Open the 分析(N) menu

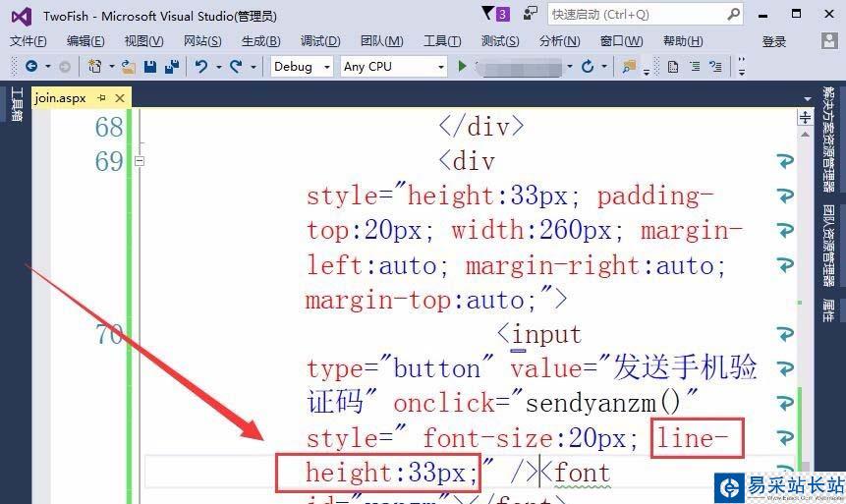pos(559,41)
